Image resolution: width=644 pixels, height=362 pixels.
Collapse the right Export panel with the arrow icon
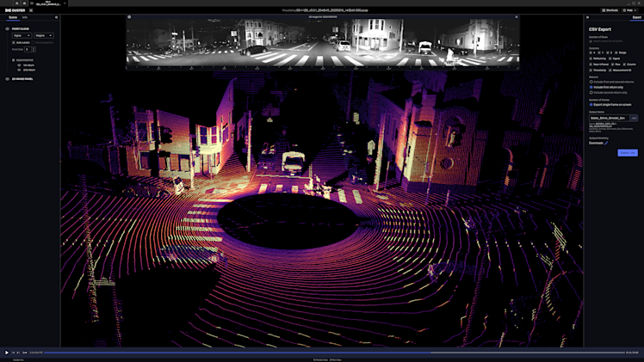(x=587, y=17)
